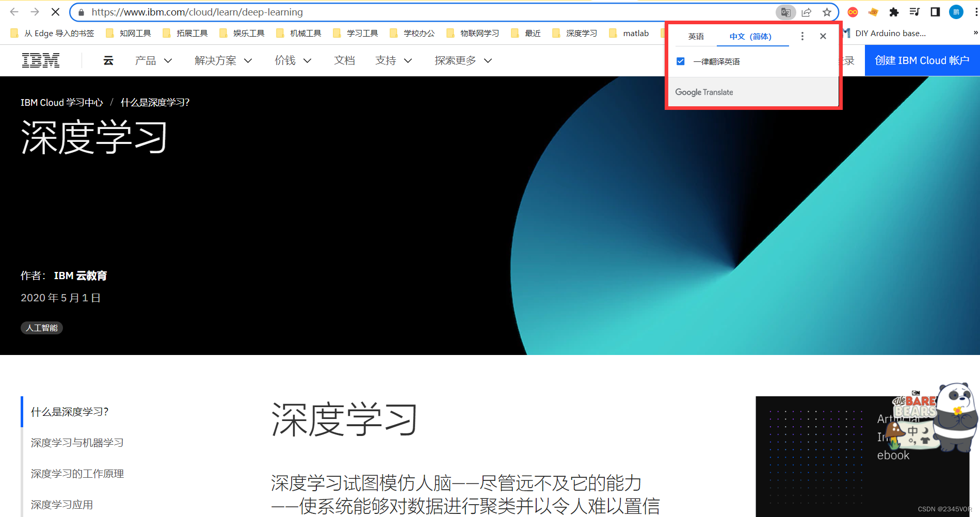Bookmark this page with the star icon

point(826,12)
